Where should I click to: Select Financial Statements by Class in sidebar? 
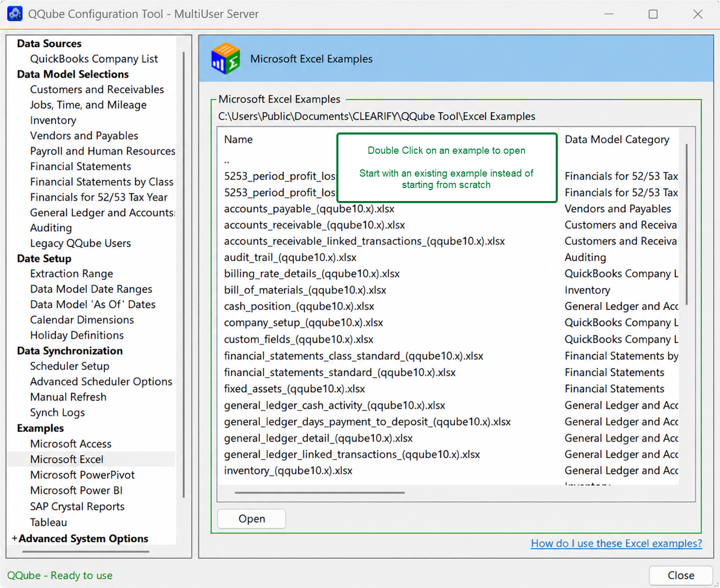point(102,182)
